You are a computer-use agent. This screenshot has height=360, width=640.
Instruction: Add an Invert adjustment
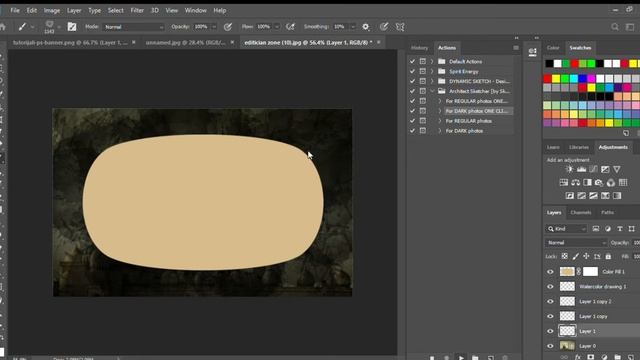pyautogui.click(x=569, y=196)
